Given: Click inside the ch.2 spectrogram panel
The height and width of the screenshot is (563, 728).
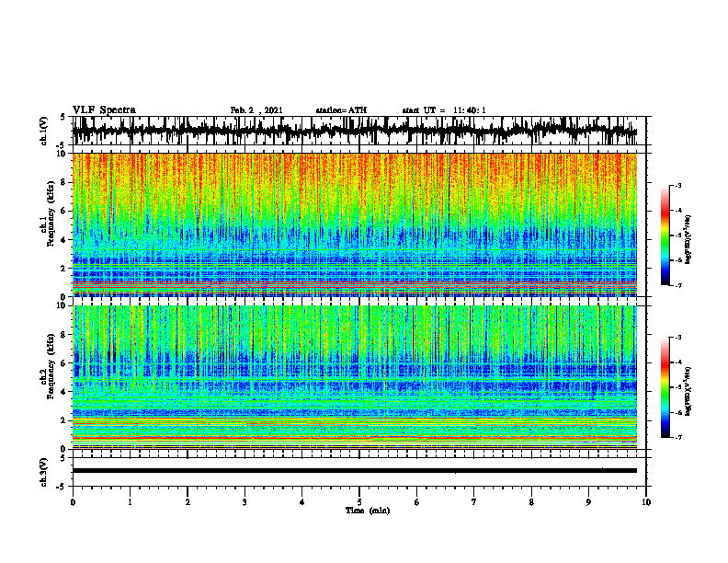Looking at the screenshot, I should point(354,377).
